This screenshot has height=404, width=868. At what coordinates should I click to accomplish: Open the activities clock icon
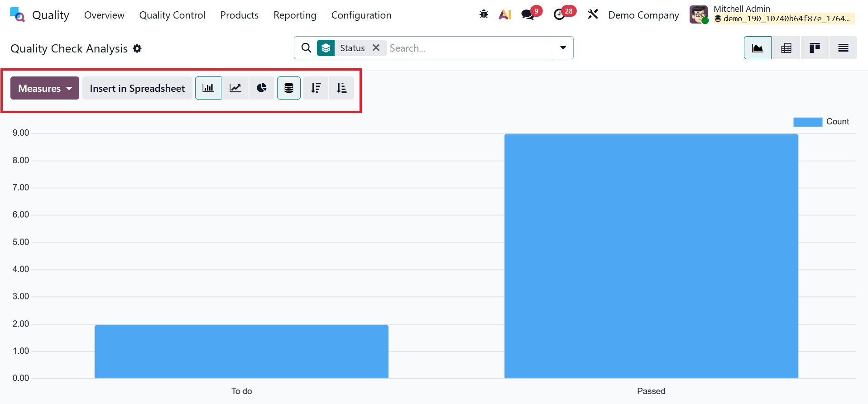(x=560, y=14)
